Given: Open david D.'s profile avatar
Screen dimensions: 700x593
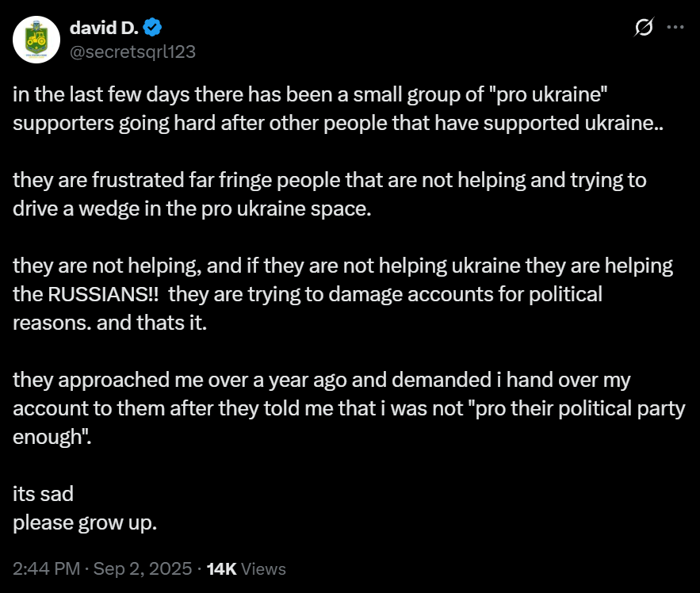Looking at the screenshot, I should pyautogui.click(x=36, y=40).
